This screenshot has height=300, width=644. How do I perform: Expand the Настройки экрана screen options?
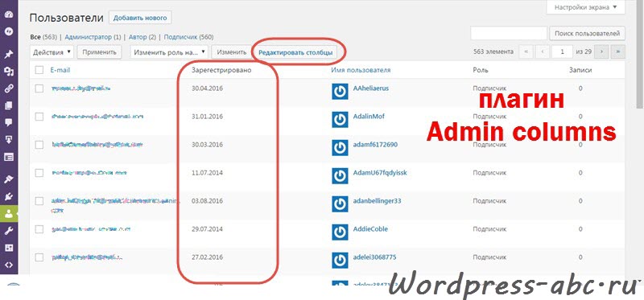[x=586, y=7]
